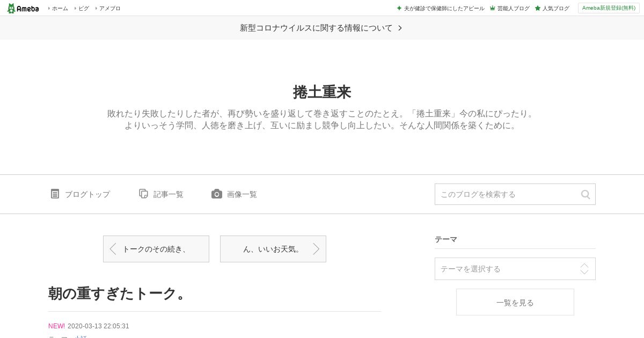Open the ピグ link in the top bar
Screen dimensions: 644x338
click(84, 8)
